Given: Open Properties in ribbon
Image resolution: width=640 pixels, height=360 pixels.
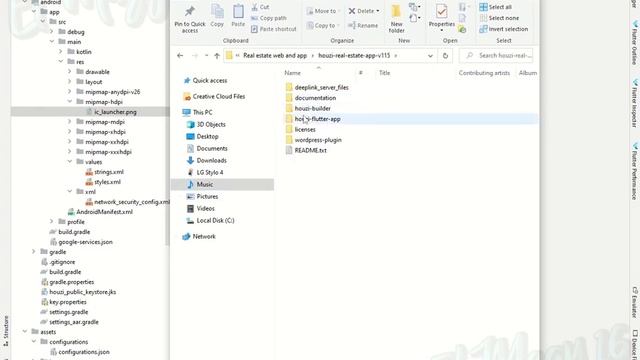Looking at the screenshot, I should (x=442, y=17).
